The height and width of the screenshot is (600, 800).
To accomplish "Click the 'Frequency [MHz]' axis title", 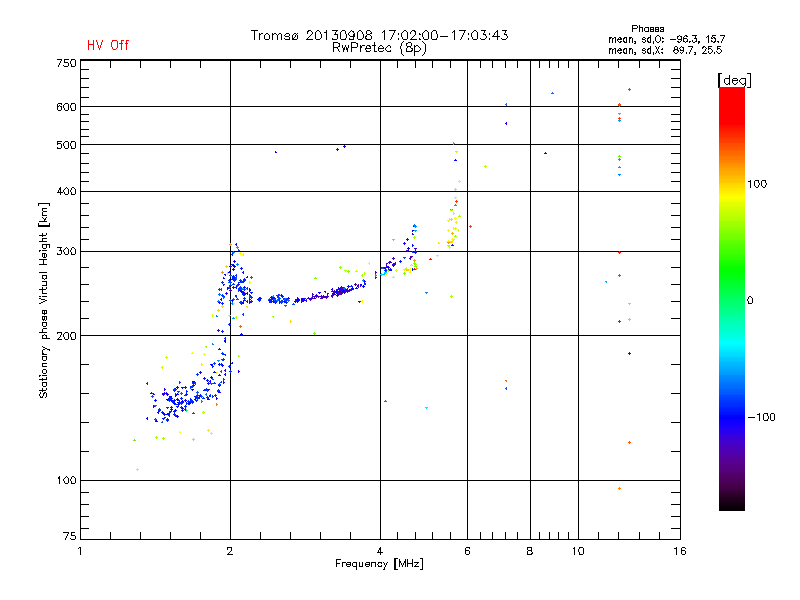I will pos(379,564).
